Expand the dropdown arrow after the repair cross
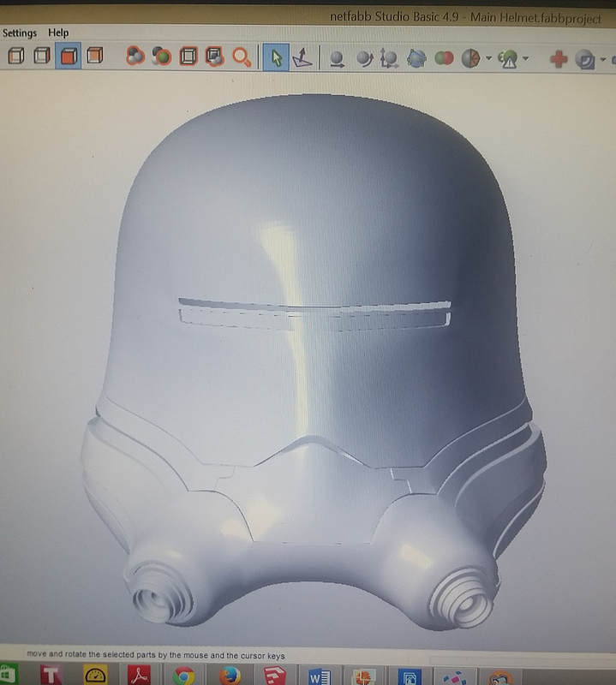Screen dimensions: 616x685 click(603, 59)
